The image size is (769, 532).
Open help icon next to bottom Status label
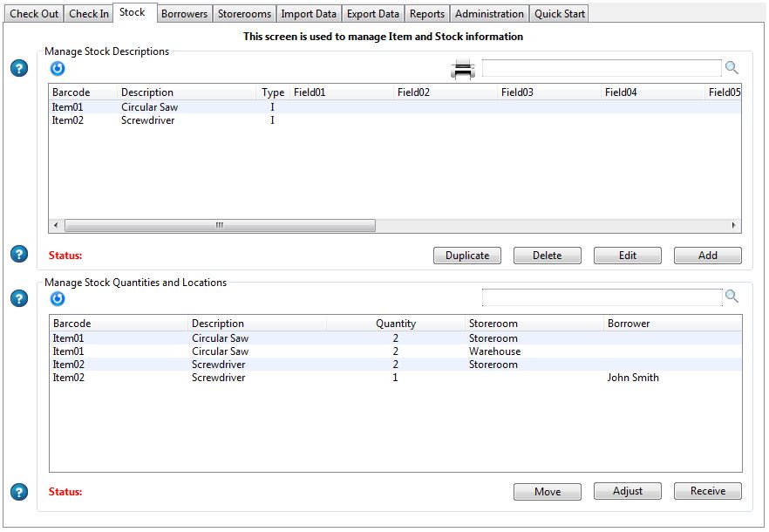click(x=19, y=492)
